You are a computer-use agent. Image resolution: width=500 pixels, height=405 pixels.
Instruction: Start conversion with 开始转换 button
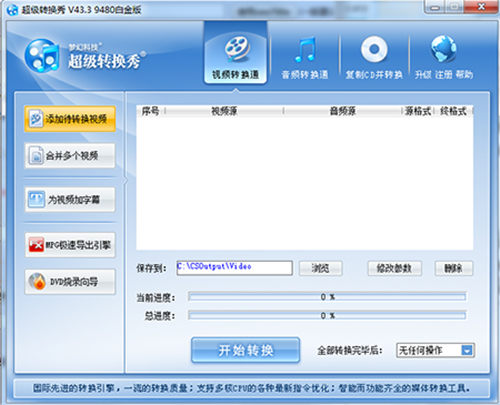246,350
